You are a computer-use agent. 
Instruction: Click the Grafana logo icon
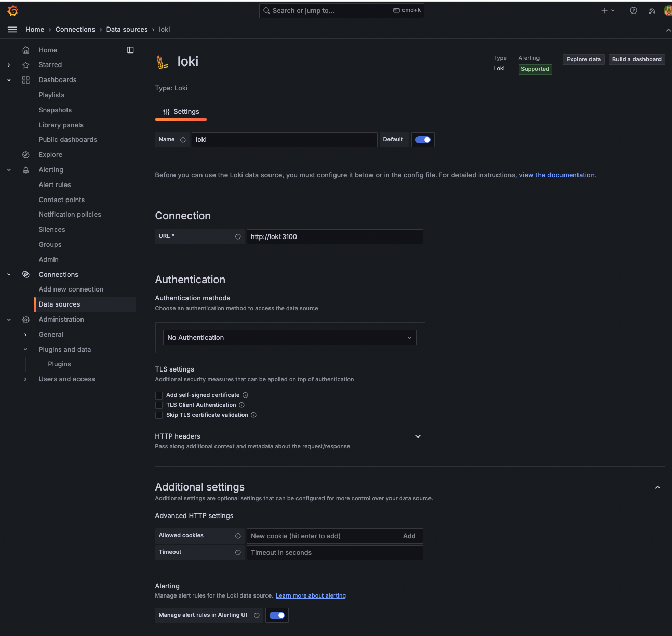pos(13,11)
